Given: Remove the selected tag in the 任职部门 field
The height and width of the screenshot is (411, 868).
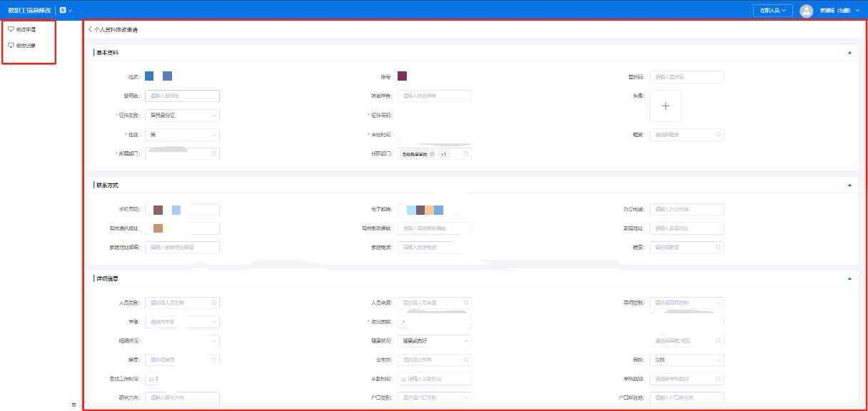Looking at the screenshot, I should [x=431, y=153].
